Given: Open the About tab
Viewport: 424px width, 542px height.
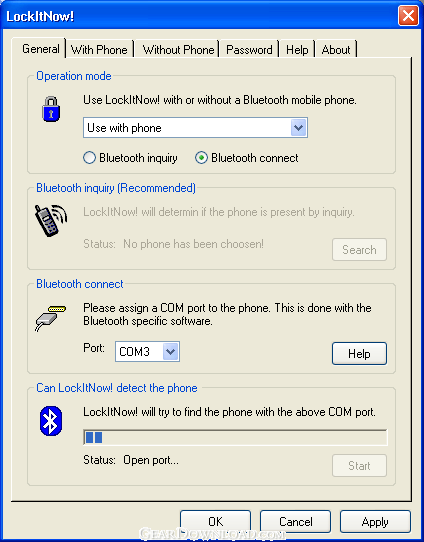Looking at the screenshot, I should (x=336, y=50).
